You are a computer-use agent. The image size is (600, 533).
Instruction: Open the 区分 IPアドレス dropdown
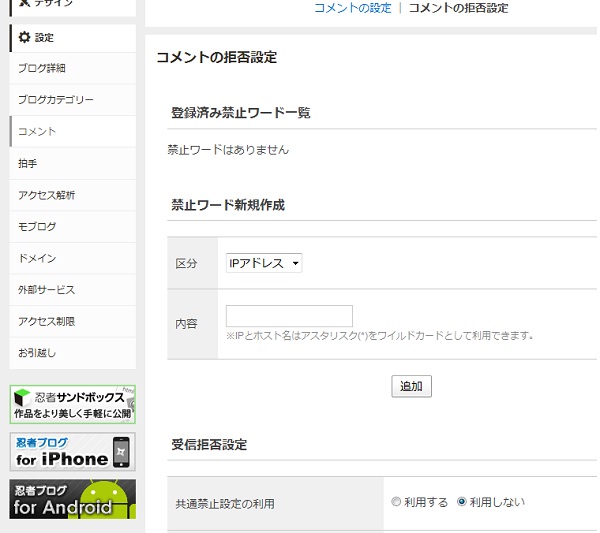click(264, 263)
